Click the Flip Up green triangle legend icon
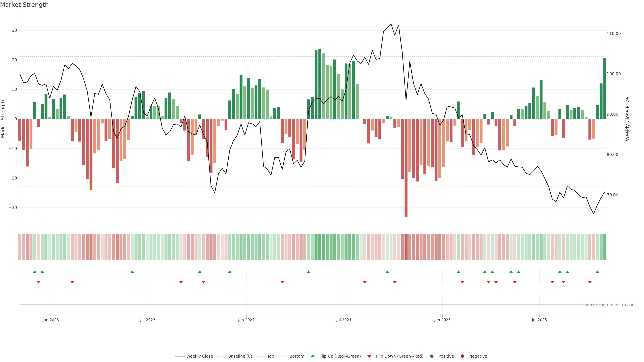The width and height of the screenshot is (644, 362). point(312,356)
